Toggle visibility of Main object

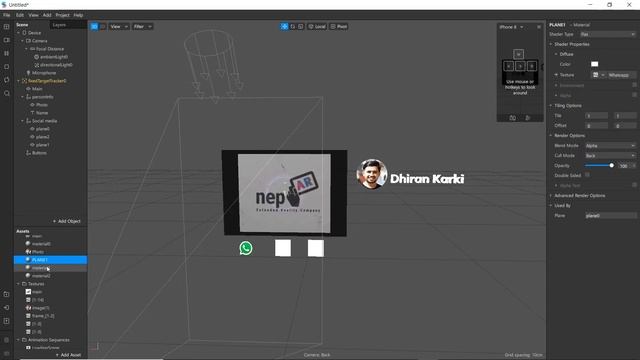(x=29, y=89)
